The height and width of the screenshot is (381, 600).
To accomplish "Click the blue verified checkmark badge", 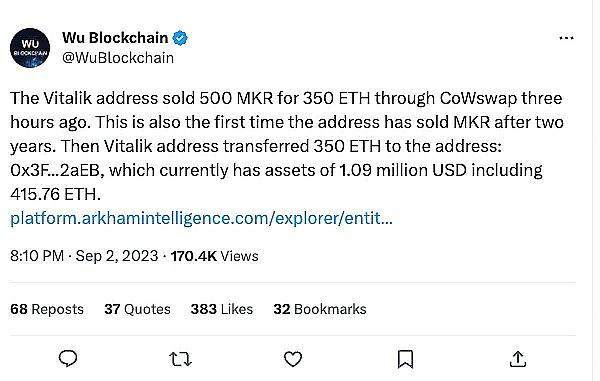I will [180, 38].
